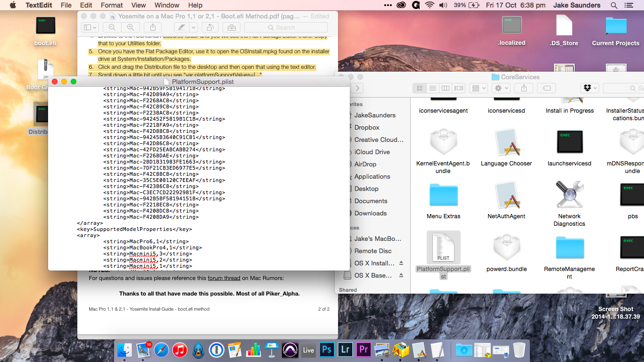Open Jake Saunders user menu
The width and height of the screenshot is (644, 362).
[577, 5]
